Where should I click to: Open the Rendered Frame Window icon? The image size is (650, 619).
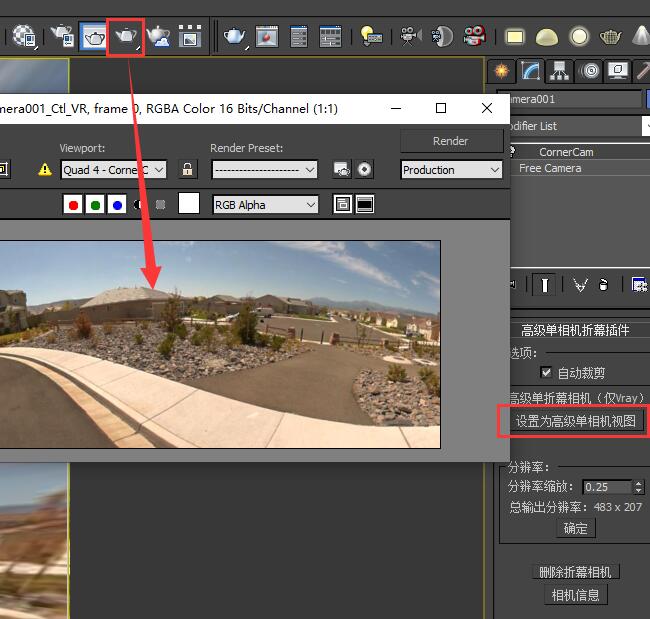tap(94, 37)
